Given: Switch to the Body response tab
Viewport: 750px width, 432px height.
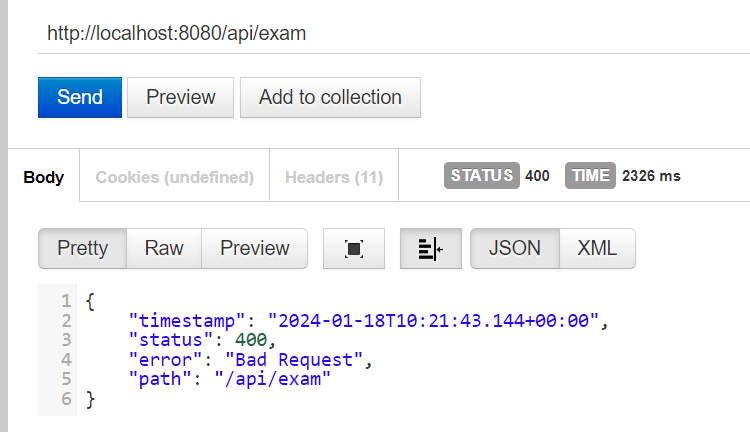Looking at the screenshot, I should tap(44, 177).
